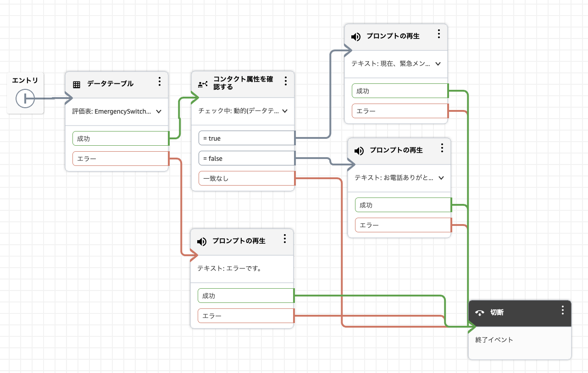Click the speaker icon on the お電話ありがと prompt block
588x373 pixels.
coord(358,151)
